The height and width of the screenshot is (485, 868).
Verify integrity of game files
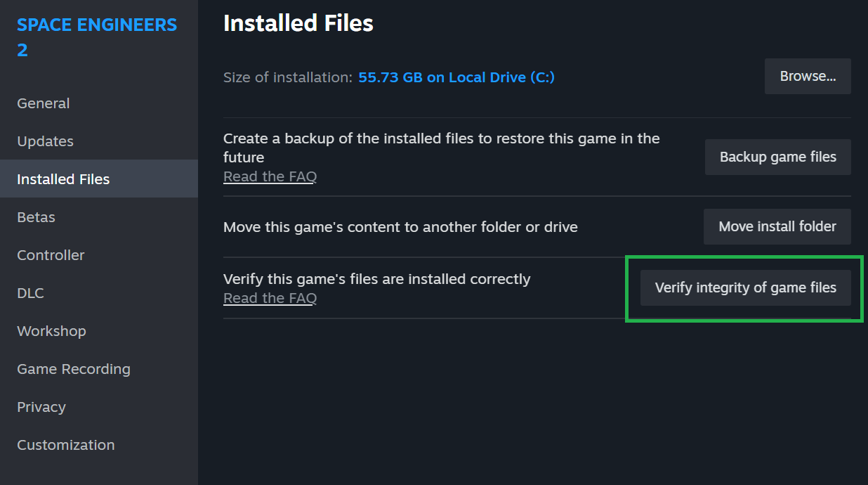coord(746,287)
